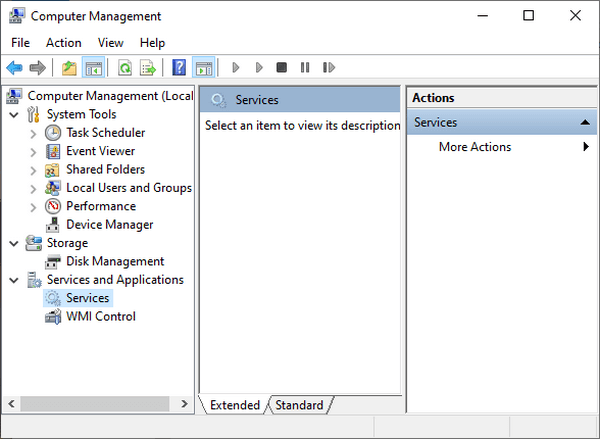This screenshot has width=600, height=439.
Task: Click the Stop Service square icon
Action: pos(282,68)
